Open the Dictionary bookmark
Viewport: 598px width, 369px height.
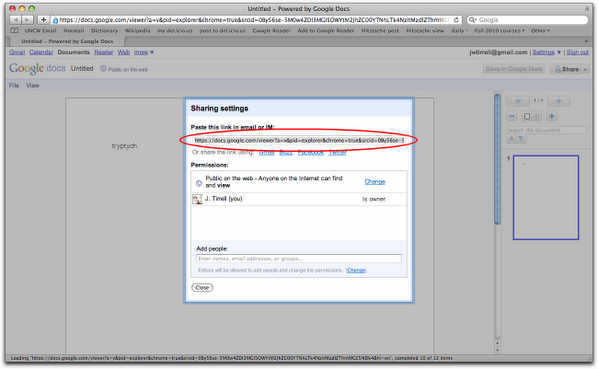click(x=104, y=30)
